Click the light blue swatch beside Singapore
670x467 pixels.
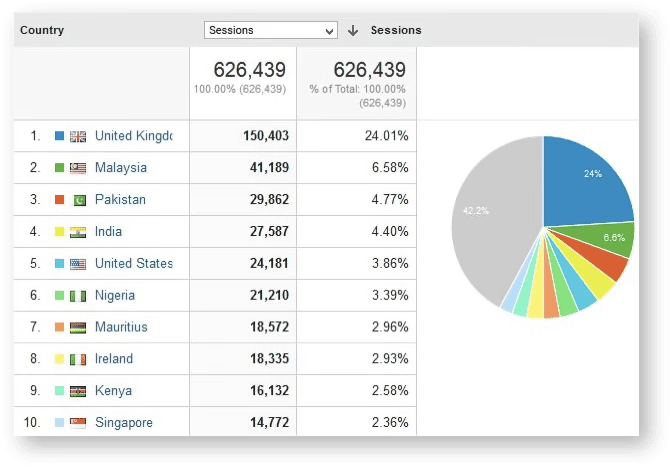[x=59, y=422]
